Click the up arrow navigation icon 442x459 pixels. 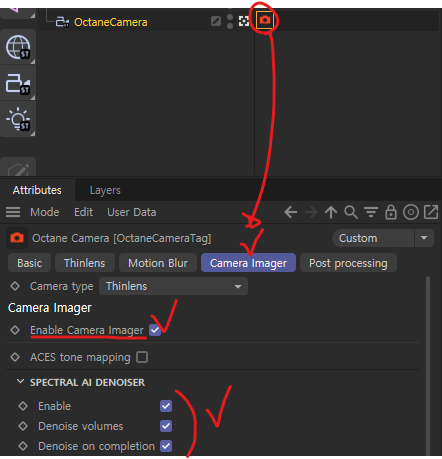pyautogui.click(x=331, y=212)
